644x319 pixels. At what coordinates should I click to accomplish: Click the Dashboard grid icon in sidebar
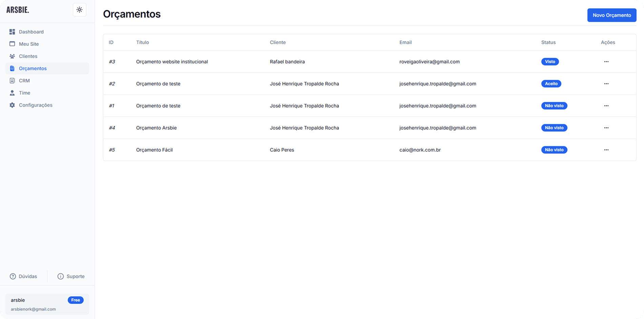click(x=12, y=32)
